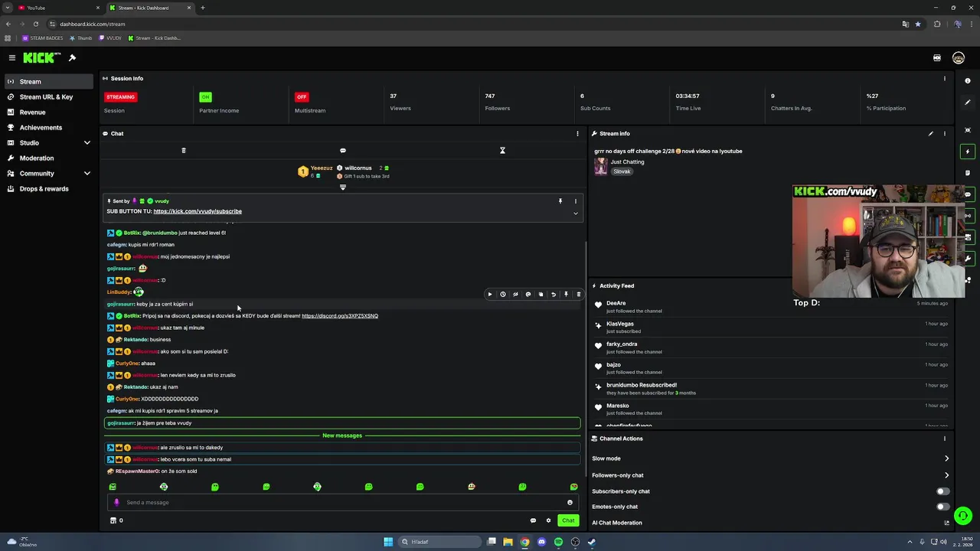980x551 pixels.
Task: Click the Just Chatting category thumbnail
Action: point(601,166)
